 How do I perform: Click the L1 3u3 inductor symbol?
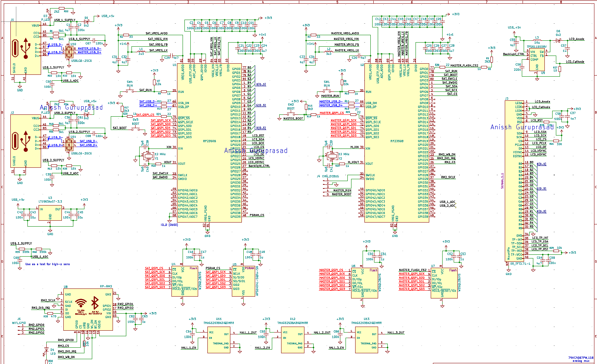pos(141,51)
